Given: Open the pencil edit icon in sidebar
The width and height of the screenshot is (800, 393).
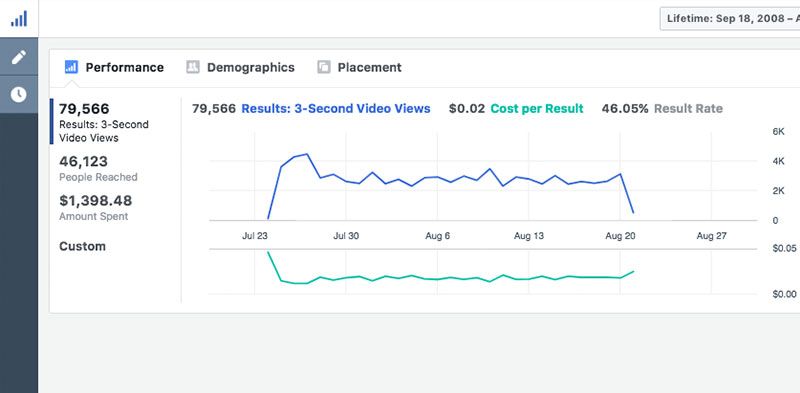Looking at the screenshot, I should (x=19, y=57).
